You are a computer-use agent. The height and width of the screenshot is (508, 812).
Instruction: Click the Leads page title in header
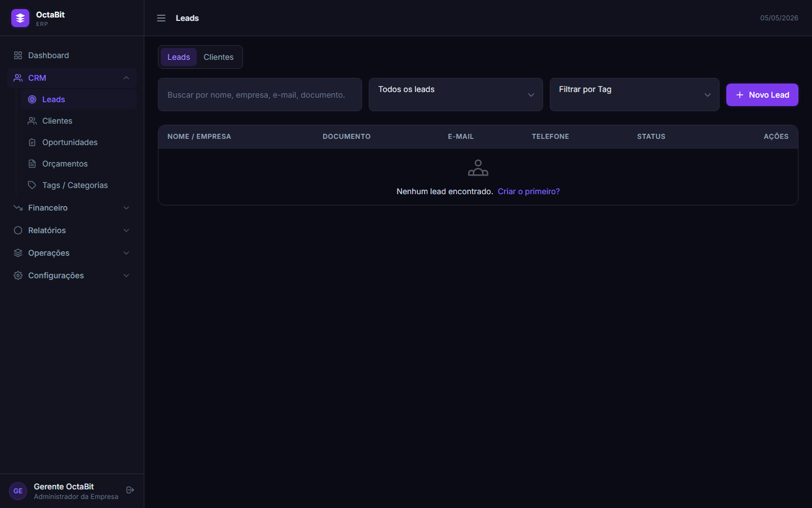[187, 18]
